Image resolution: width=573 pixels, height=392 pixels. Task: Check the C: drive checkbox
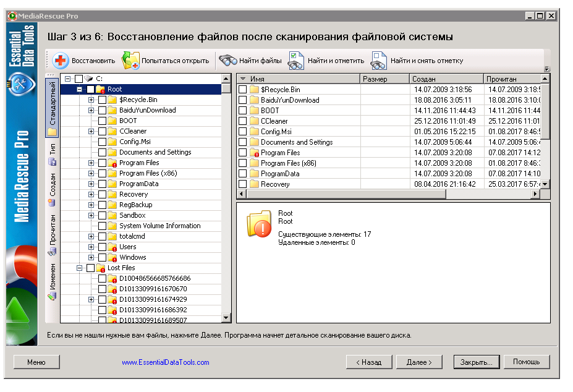click(79, 79)
